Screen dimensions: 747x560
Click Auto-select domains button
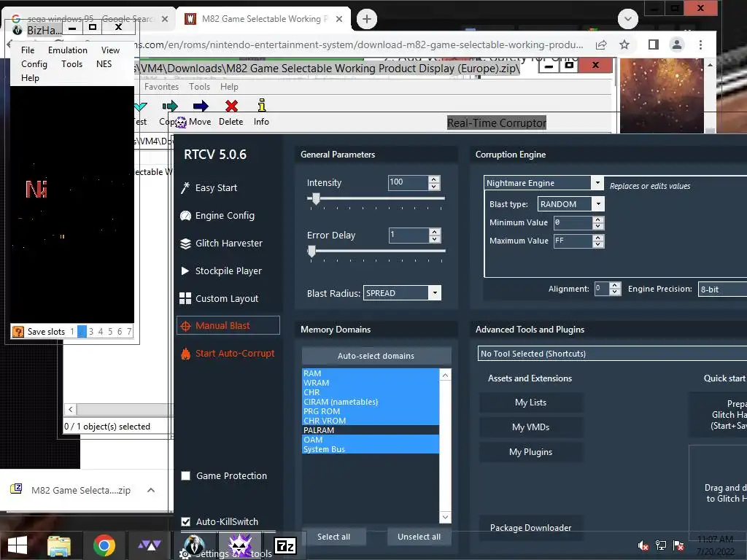tap(376, 356)
